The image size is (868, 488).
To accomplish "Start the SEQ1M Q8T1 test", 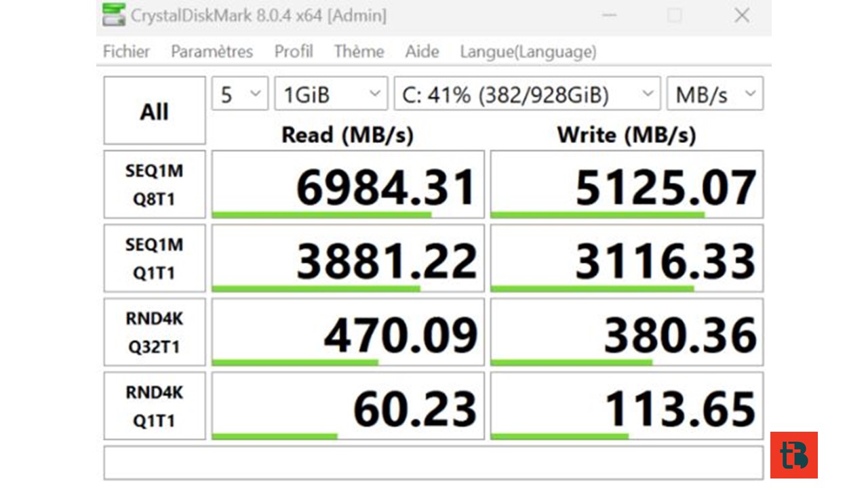I will (x=155, y=184).
